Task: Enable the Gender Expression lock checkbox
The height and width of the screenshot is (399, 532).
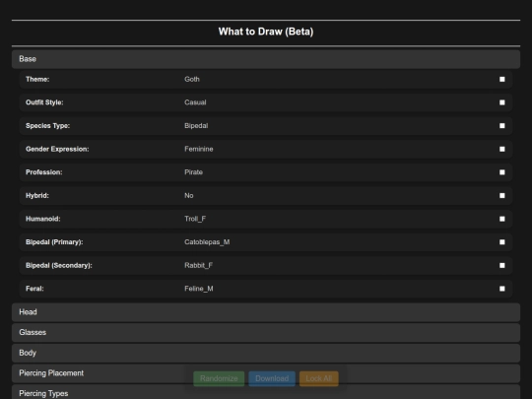Action: 501,149
